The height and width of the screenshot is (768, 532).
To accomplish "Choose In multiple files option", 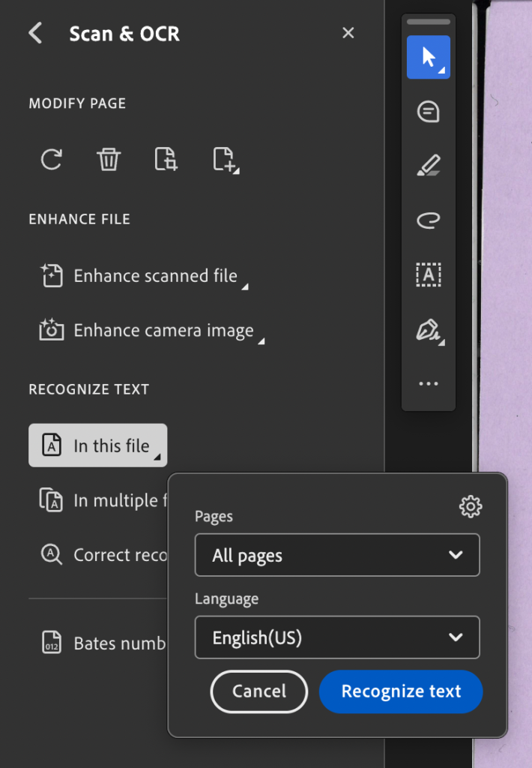I will tap(103, 500).
